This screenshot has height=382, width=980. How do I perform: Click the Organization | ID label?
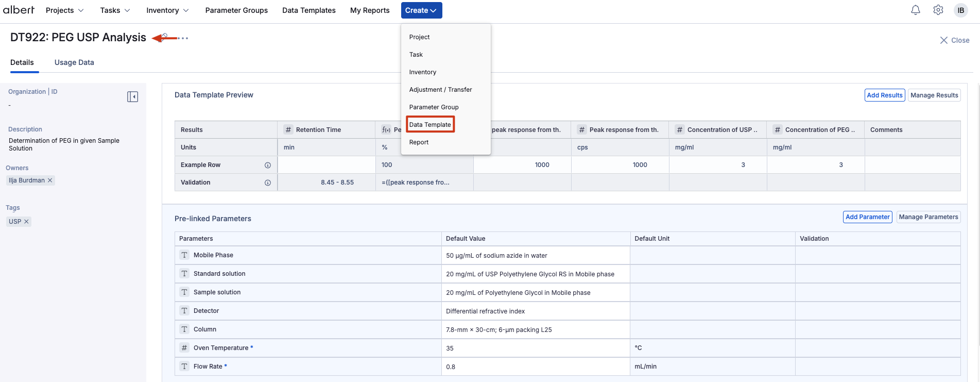pyautogui.click(x=33, y=92)
